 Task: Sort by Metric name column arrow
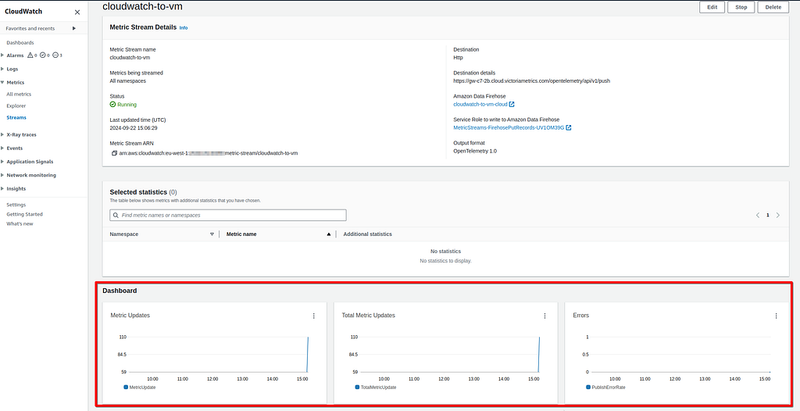tap(329, 235)
